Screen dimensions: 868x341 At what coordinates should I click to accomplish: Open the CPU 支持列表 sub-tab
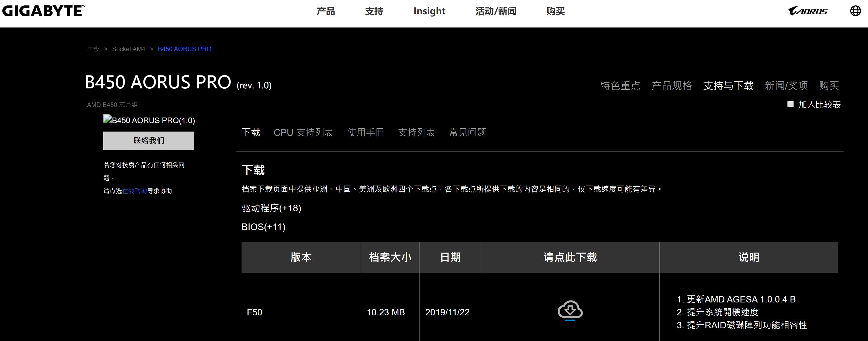coord(303,132)
